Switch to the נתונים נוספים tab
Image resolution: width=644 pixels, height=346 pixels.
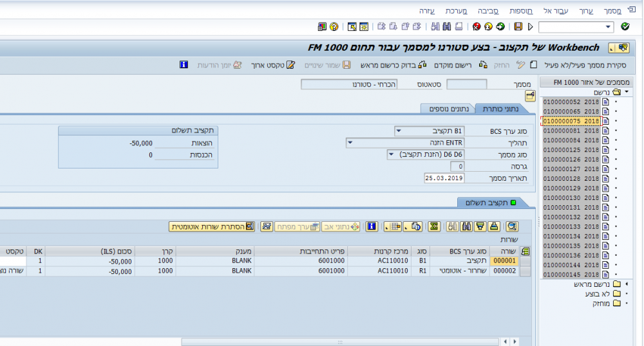coord(449,109)
